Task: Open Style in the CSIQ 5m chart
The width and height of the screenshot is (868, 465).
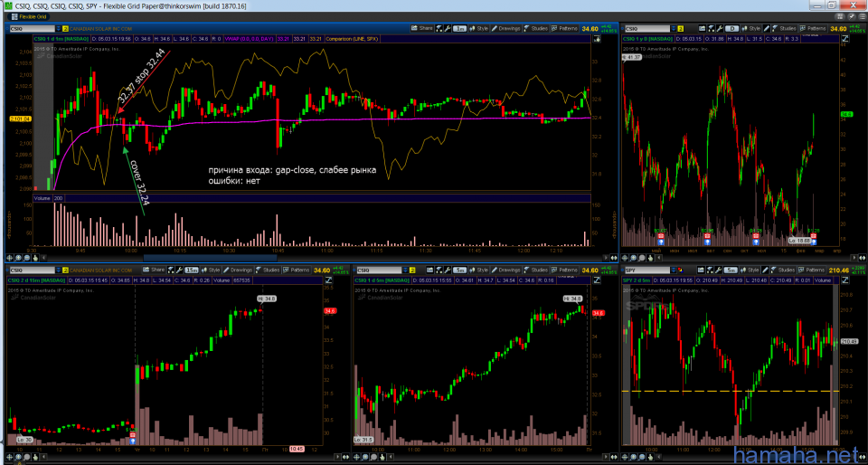Action: pyautogui.click(x=480, y=270)
